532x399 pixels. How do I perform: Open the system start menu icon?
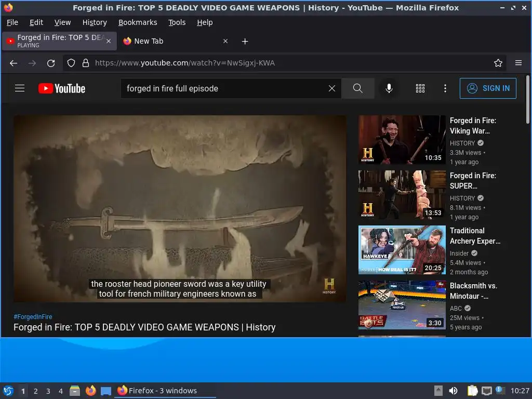pyautogui.click(x=8, y=391)
